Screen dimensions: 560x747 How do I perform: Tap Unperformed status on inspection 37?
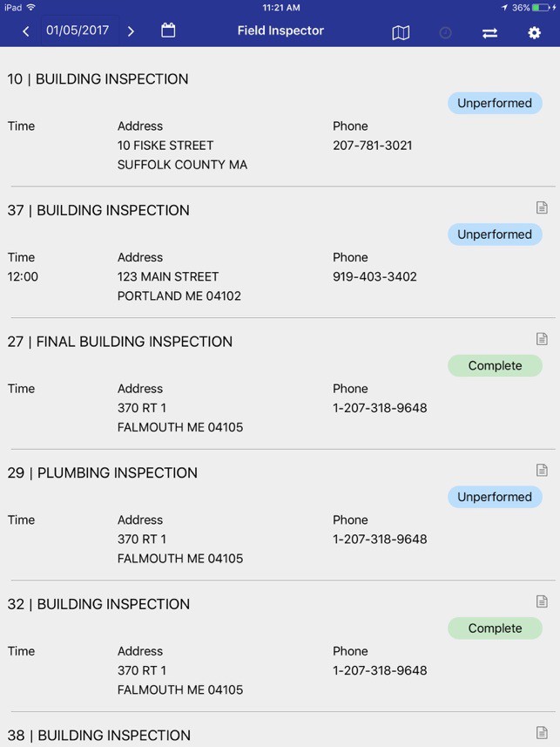(495, 234)
